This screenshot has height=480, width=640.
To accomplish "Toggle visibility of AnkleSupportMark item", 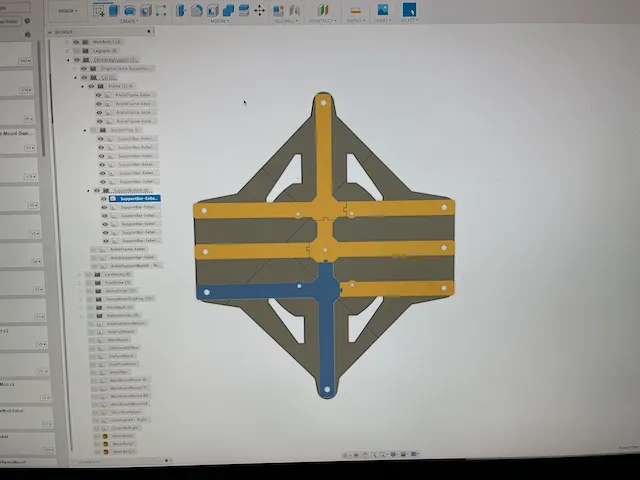I will click(x=94, y=266).
